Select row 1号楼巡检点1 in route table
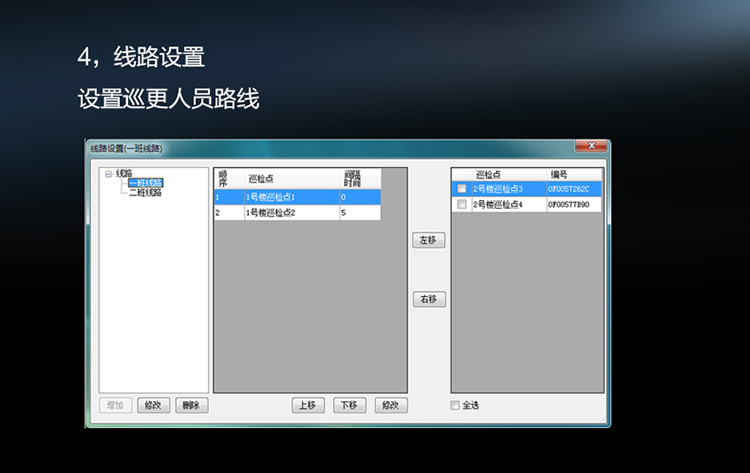Screen dimensions: 750x473 [298, 197]
